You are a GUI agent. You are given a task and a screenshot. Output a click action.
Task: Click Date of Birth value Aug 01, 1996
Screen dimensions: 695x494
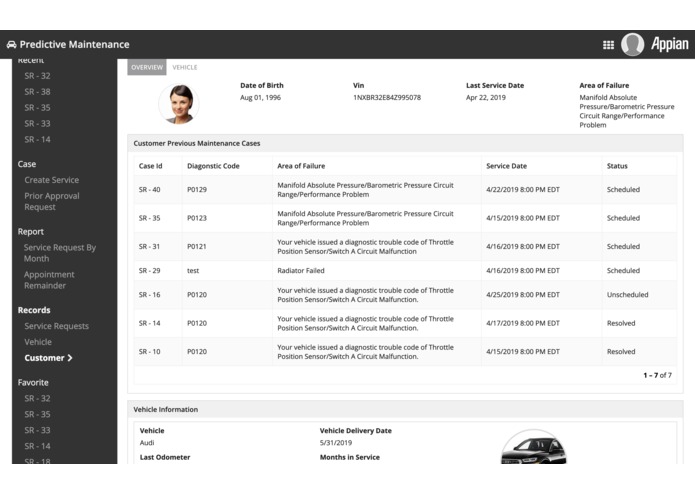click(x=260, y=97)
